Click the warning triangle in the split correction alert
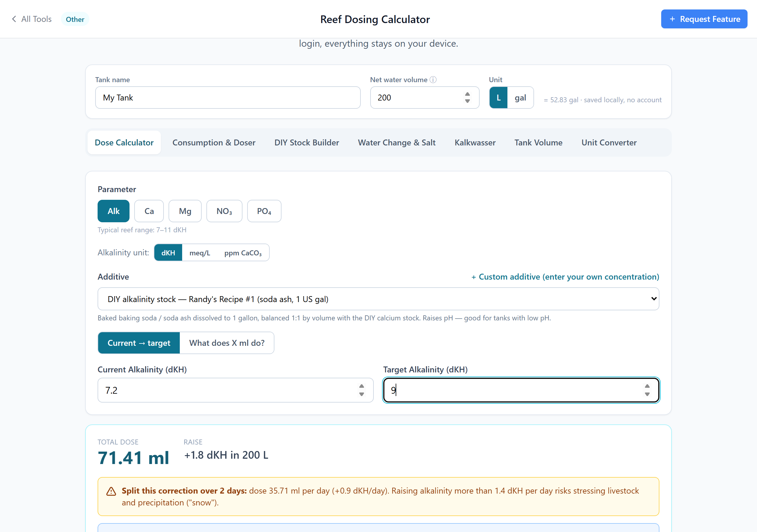 tap(111, 492)
